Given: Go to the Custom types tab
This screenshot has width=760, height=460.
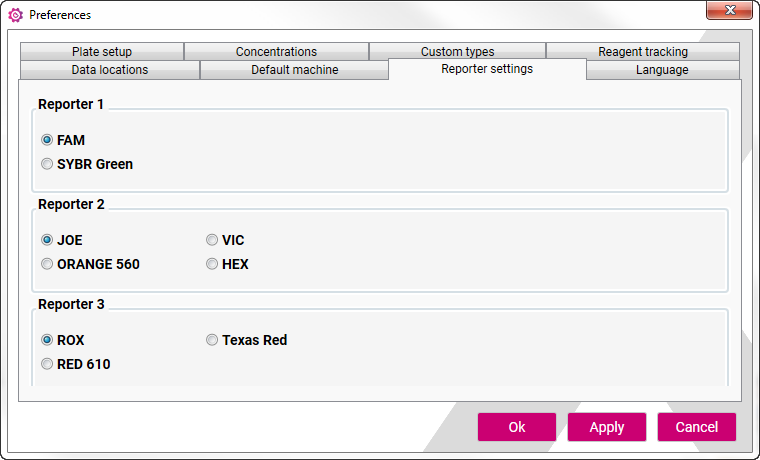Looking at the screenshot, I should [458, 51].
